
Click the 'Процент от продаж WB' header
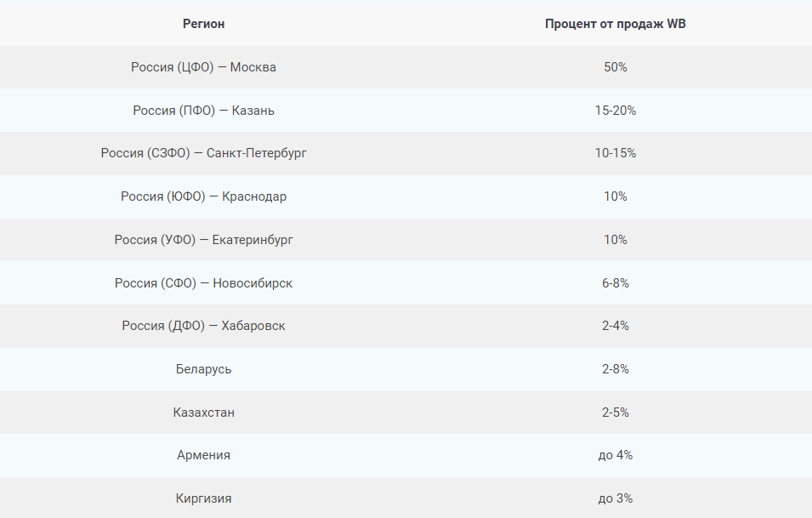[x=616, y=24]
